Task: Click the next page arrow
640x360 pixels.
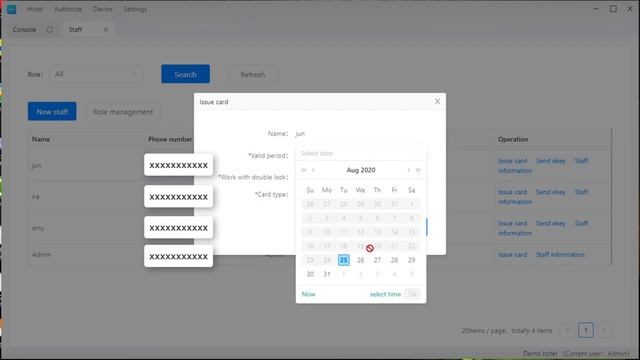Action: (604, 330)
